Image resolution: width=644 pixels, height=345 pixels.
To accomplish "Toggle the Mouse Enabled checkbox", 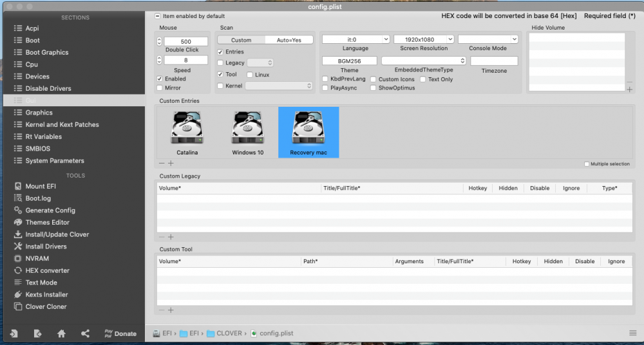I will (x=159, y=79).
